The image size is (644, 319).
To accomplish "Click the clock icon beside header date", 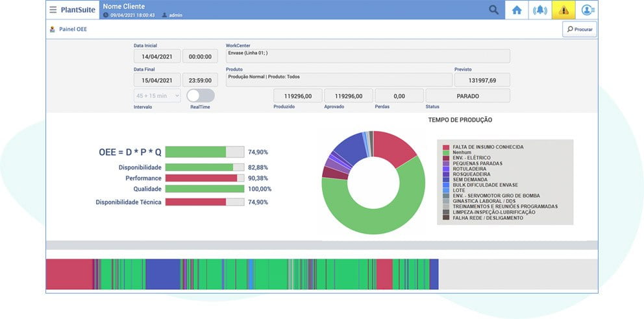I will tap(106, 15).
